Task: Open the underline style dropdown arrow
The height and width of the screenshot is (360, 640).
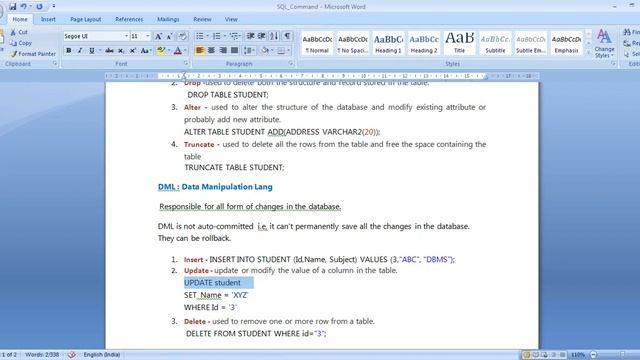Action: pyautogui.click(x=100, y=51)
